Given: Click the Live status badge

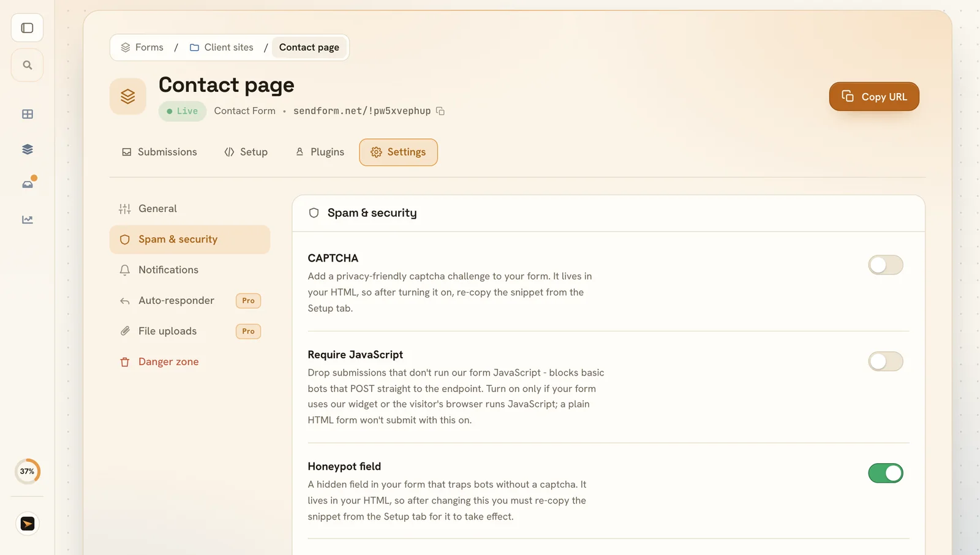Looking at the screenshot, I should pos(183,111).
